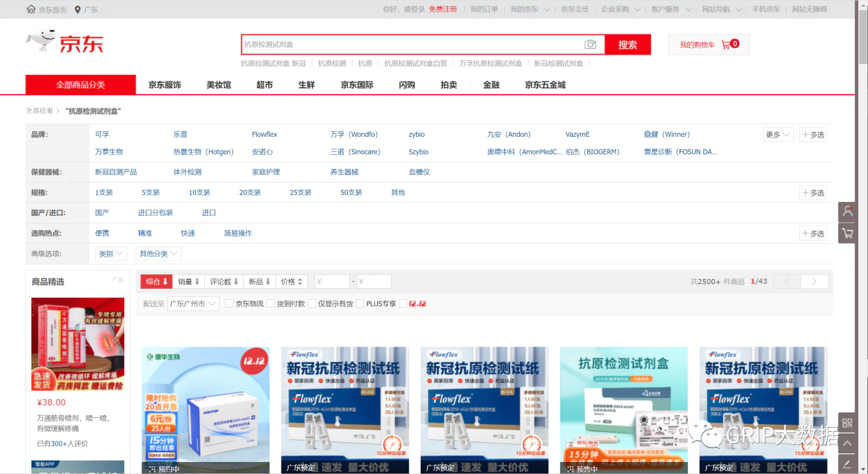Open the 康华生物 product thumbnail
The image size is (868, 474).
206,410
